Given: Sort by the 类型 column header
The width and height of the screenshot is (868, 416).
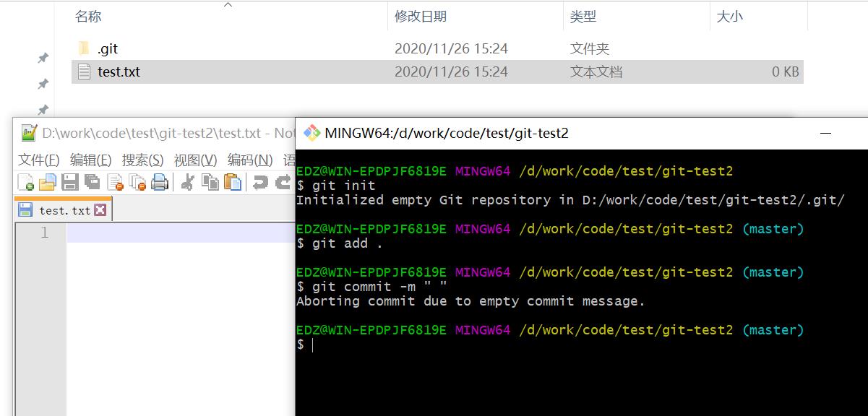Looking at the screenshot, I should click(x=583, y=16).
